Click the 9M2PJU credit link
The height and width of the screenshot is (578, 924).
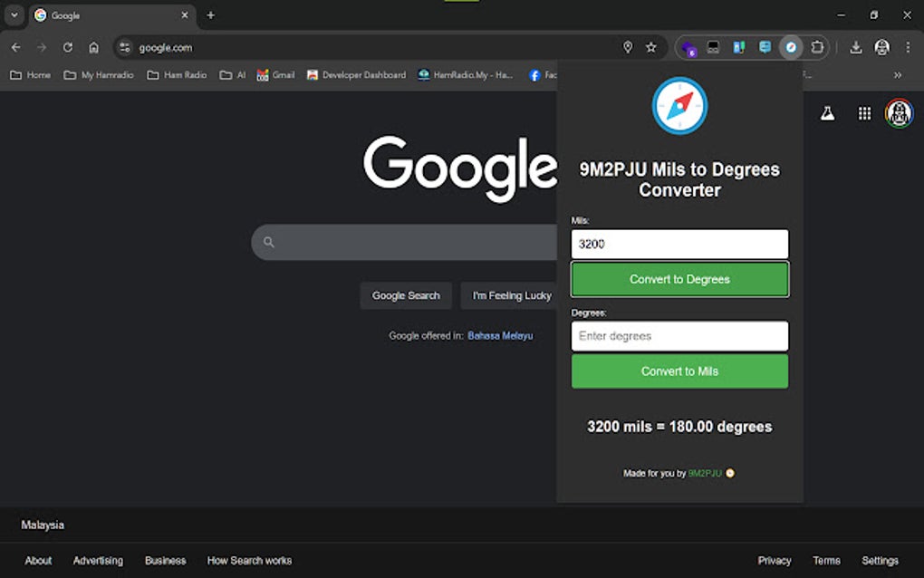coord(707,472)
